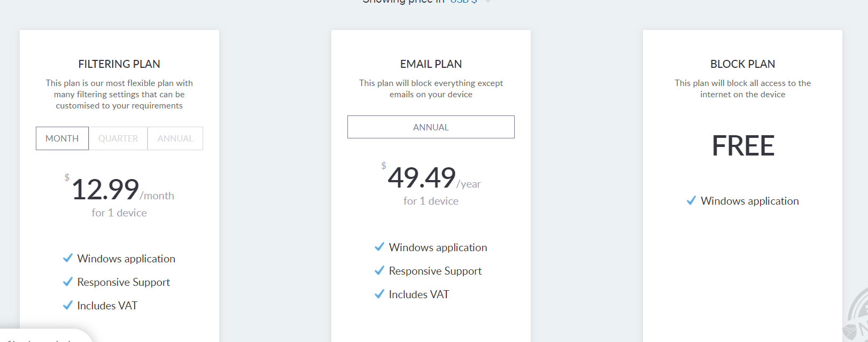
Task: Click checkmark beside Filtering Plan Includes VAT
Action: click(x=68, y=305)
